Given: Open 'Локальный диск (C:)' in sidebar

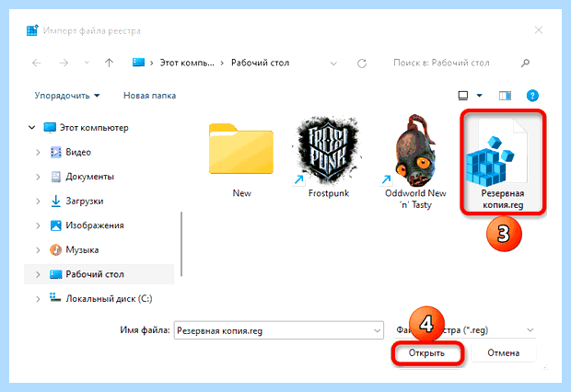Looking at the screenshot, I should [x=101, y=298].
